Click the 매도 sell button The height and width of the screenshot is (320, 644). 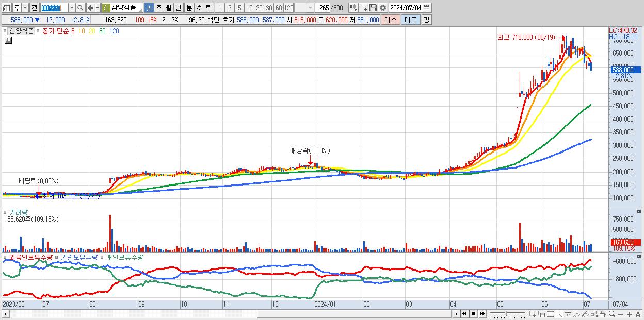[x=410, y=20]
